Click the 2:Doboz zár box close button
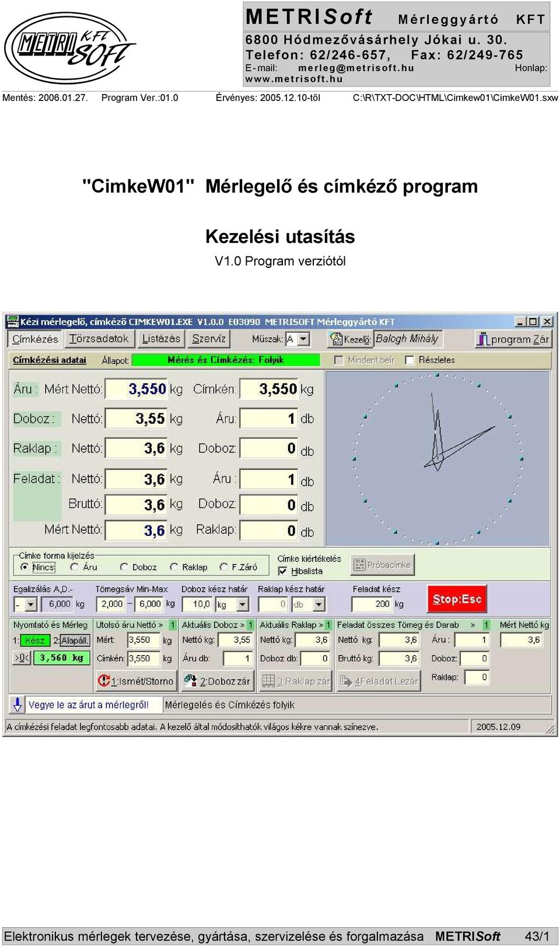The width and height of the screenshot is (560, 947). pyautogui.click(x=217, y=681)
